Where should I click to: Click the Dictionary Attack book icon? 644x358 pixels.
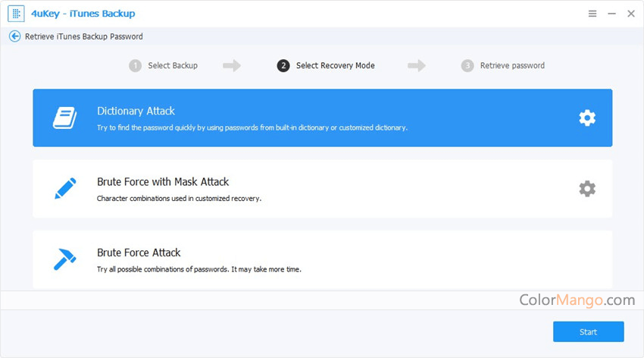[64, 118]
